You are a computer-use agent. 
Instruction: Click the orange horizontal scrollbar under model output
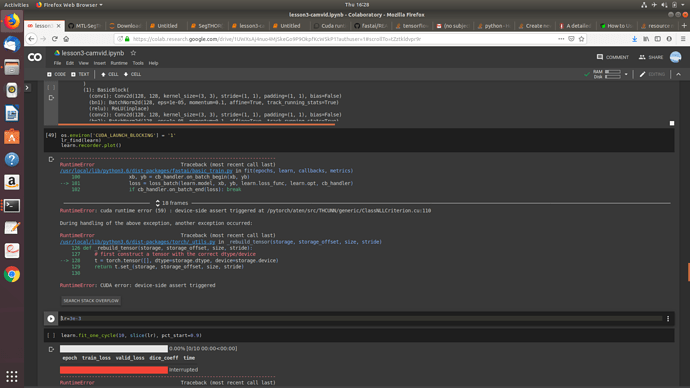tap(197, 124)
